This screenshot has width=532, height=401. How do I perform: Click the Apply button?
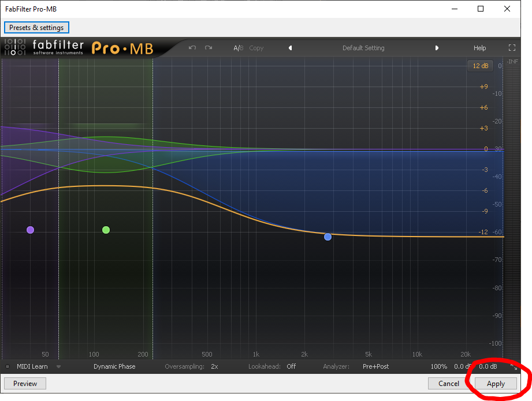[x=496, y=383]
